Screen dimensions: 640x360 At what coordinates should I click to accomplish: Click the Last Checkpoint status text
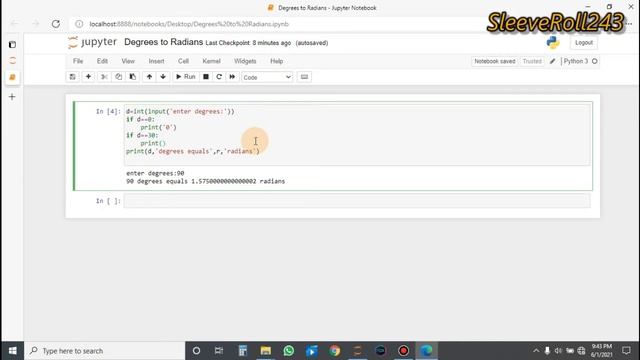click(248, 43)
